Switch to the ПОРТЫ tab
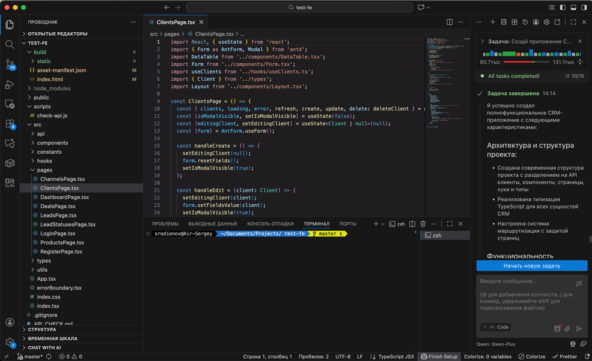Screen dimensions: 592x361 coord(348,224)
